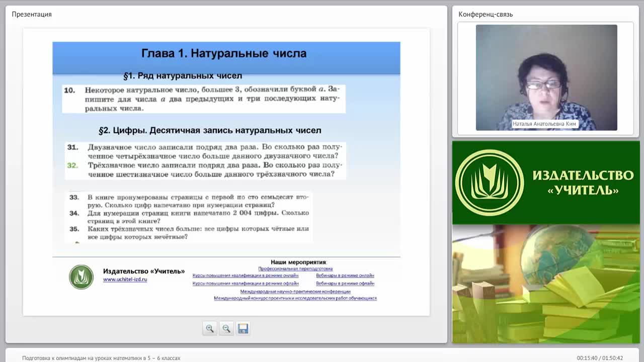This screenshot has width=644, height=362.
Task: Open Международный конкурс проектных работ link
Action: pyautogui.click(x=295, y=298)
